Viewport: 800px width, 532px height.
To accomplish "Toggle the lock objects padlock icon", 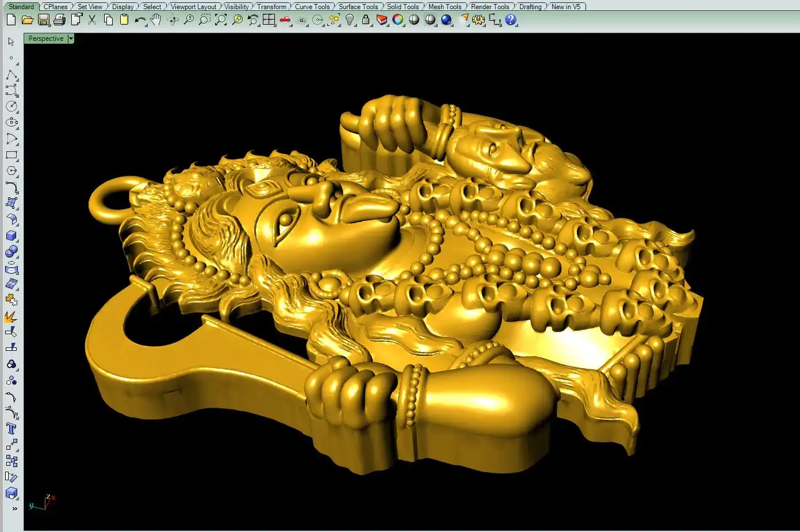I will pyautogui.click(x=365, y=20).
